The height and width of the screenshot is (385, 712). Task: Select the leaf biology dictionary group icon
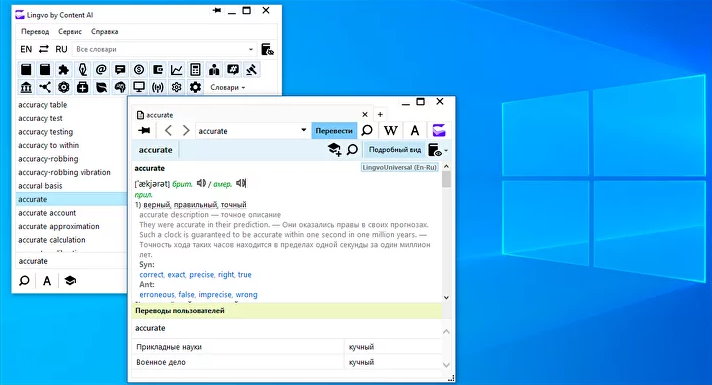click(x=101, y=87)
